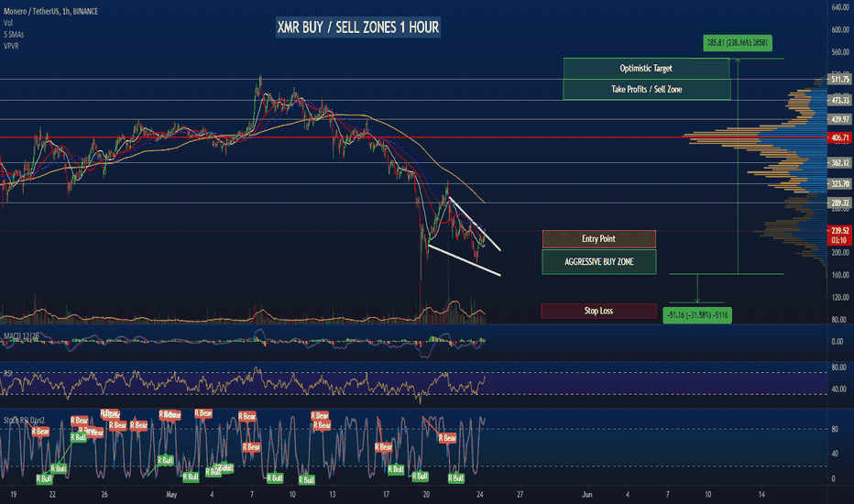
Task: Click date '19' on the time axis
Action: pos(13,495)
